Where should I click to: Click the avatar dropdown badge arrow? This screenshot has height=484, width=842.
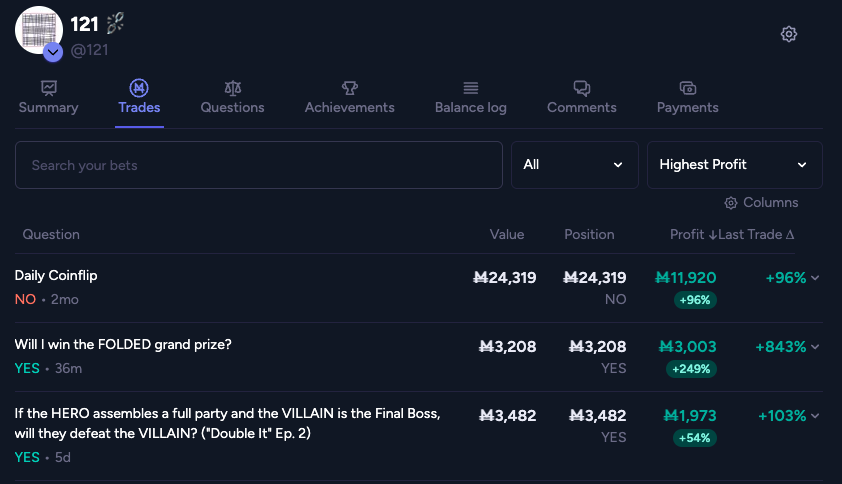53,52
